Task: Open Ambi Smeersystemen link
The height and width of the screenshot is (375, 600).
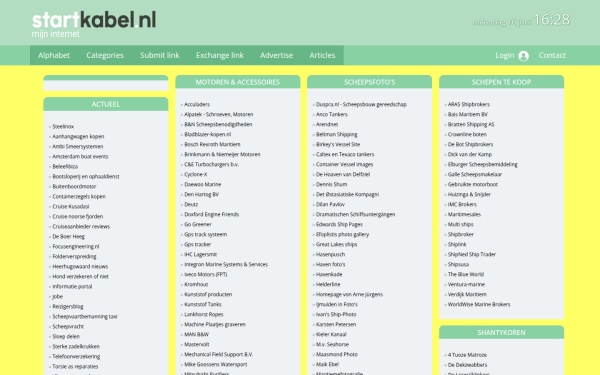Action: [78, 146]
